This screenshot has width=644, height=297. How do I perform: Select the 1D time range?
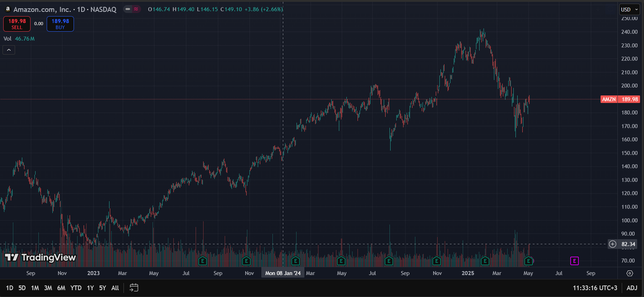coord(10,288)
